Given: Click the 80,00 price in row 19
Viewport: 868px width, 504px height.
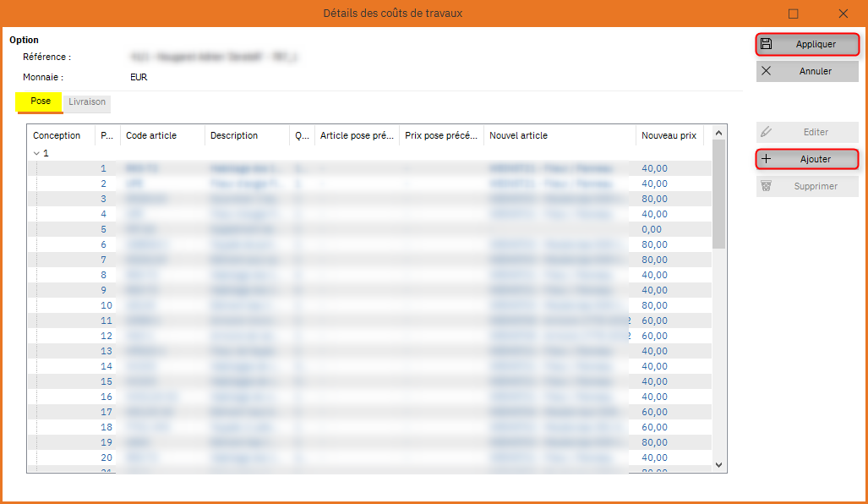Looking at the screenshot, I should point(654,442).
